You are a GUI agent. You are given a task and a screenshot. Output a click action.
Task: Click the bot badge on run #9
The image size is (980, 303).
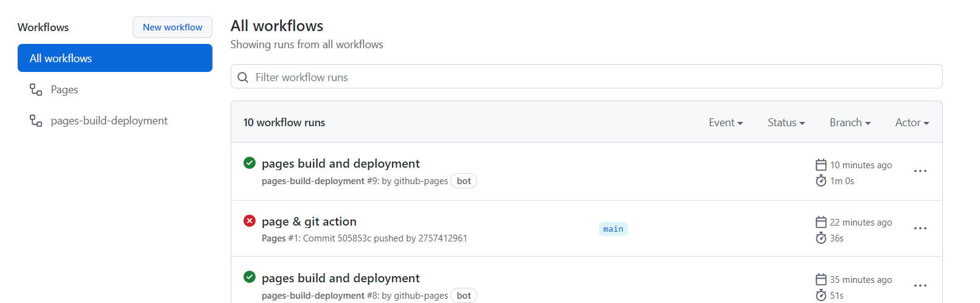click(464, 181)
